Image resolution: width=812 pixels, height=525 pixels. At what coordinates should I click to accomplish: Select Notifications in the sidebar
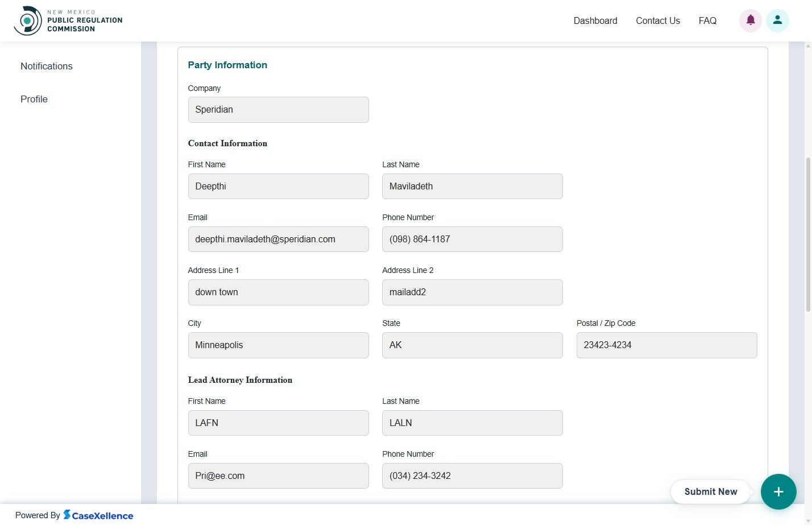coord(46,66)
